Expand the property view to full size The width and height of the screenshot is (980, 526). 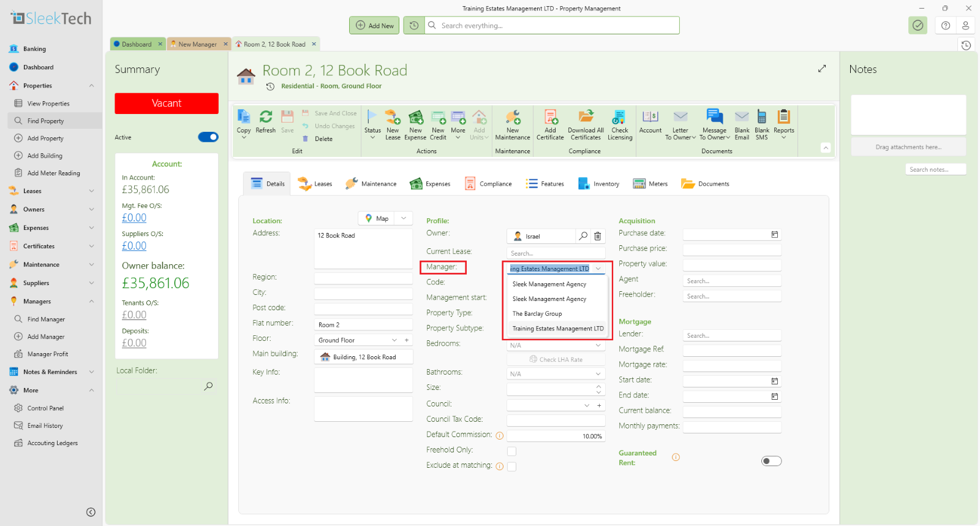click(x=822, y=69)
